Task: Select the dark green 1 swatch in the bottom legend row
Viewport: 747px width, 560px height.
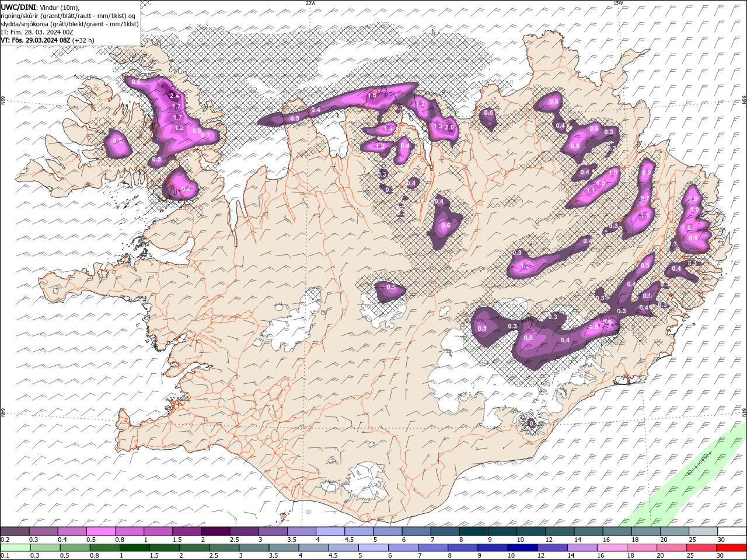Action: click(134, 548)
